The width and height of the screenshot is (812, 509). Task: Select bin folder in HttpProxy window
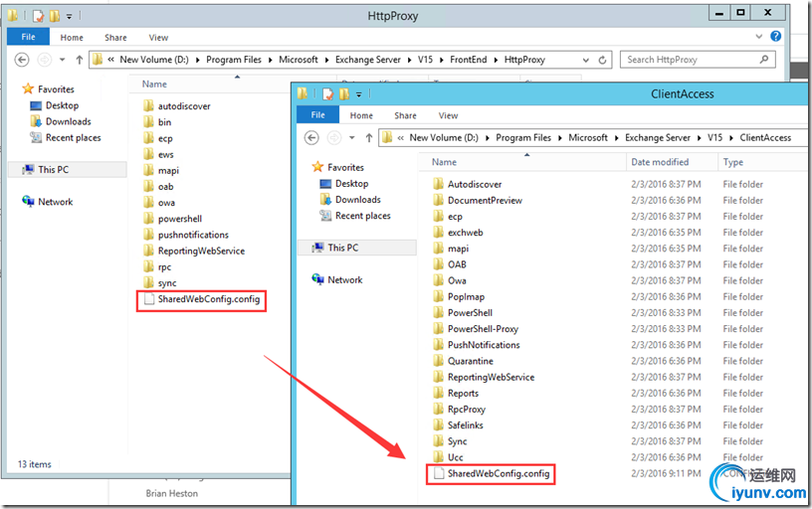[x=157, y=122]
